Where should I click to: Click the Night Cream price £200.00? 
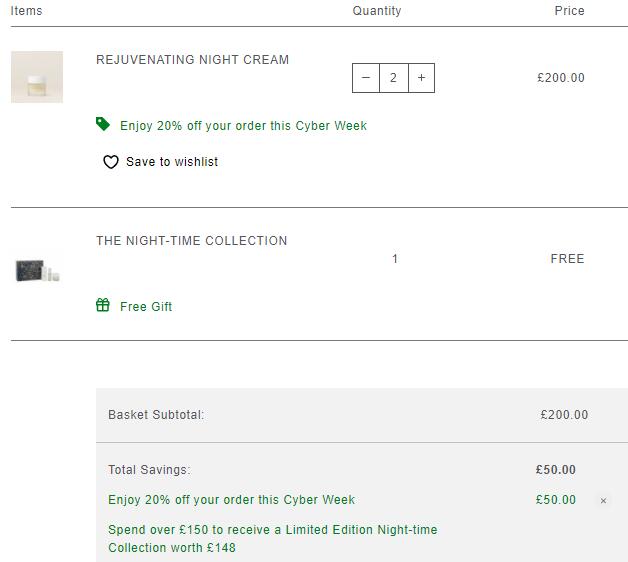coord(561,78)
